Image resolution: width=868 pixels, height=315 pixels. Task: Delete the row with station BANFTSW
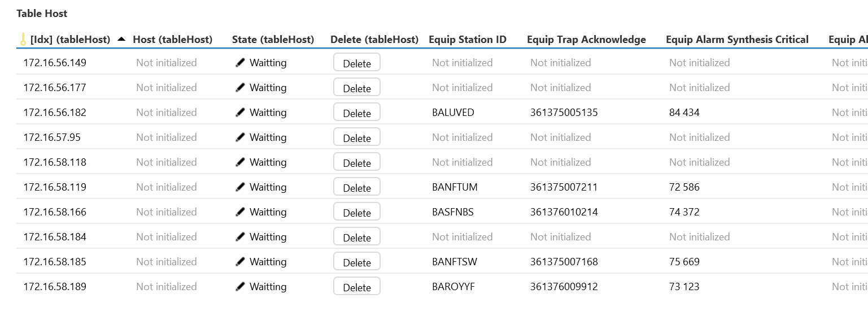357,262
